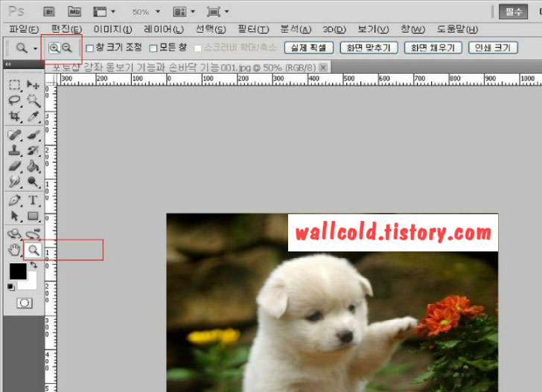Open the 3D(D) menu
Image resolution: width=542 pixels, height=392 pixels.
[x=334, y=29]
